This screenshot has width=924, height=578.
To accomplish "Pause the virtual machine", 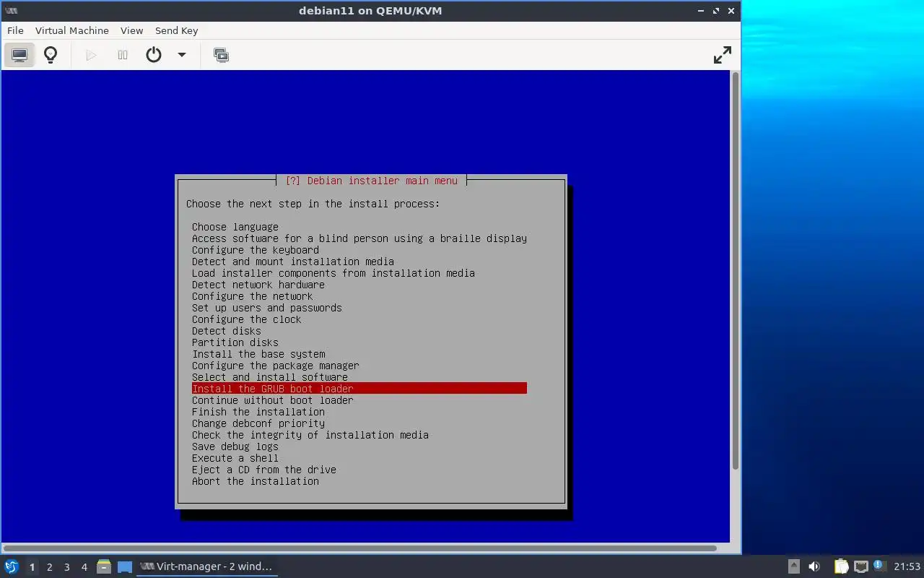I will [x=123, y=55].
